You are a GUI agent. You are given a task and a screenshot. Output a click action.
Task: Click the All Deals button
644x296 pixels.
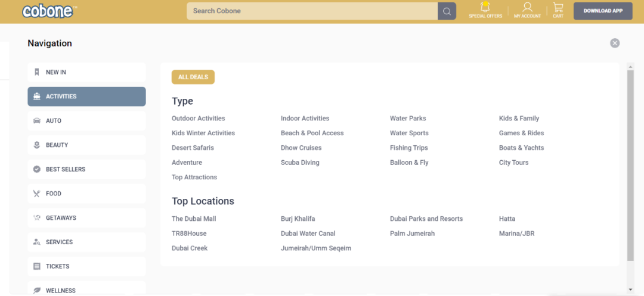coord(193,77)
